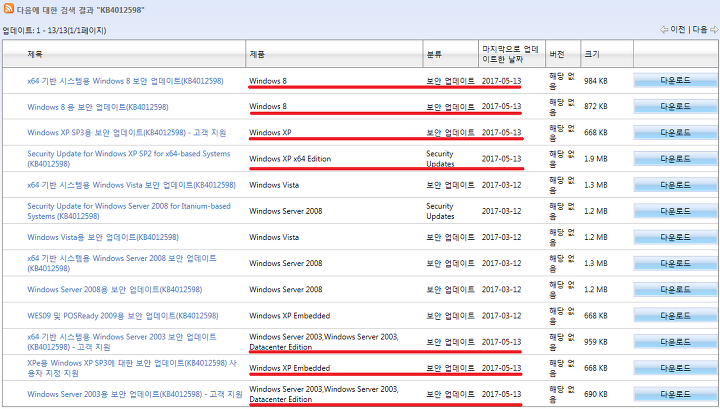Click 다운로드 for XPe용 Windows XP SP3 row
The width and height of the screenshot is (720, 409).
pyautogui.click(x=675, y=368)
